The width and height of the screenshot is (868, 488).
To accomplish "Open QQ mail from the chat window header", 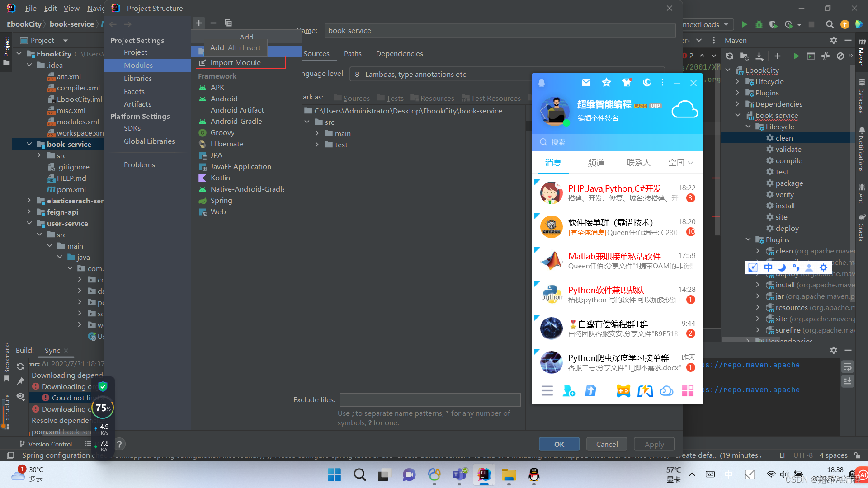I will pyautogui.click(x=586, y=83).
